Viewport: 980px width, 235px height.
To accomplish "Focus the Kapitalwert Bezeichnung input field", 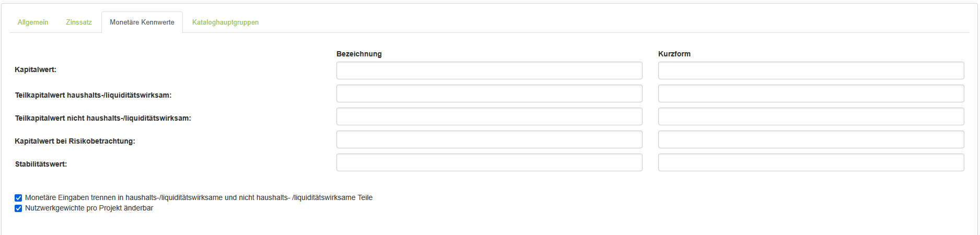I will 489,70.
